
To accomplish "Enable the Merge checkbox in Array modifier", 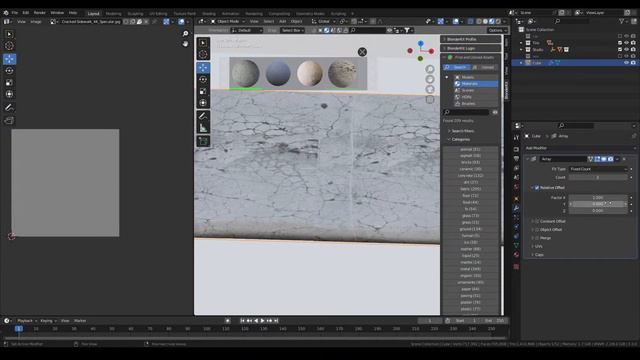I will coord(537,238).
